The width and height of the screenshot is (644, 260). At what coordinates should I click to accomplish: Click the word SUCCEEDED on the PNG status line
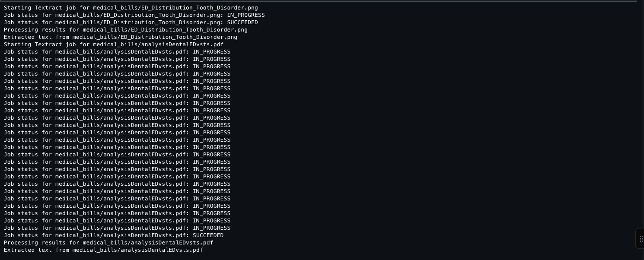pos(242,22)
